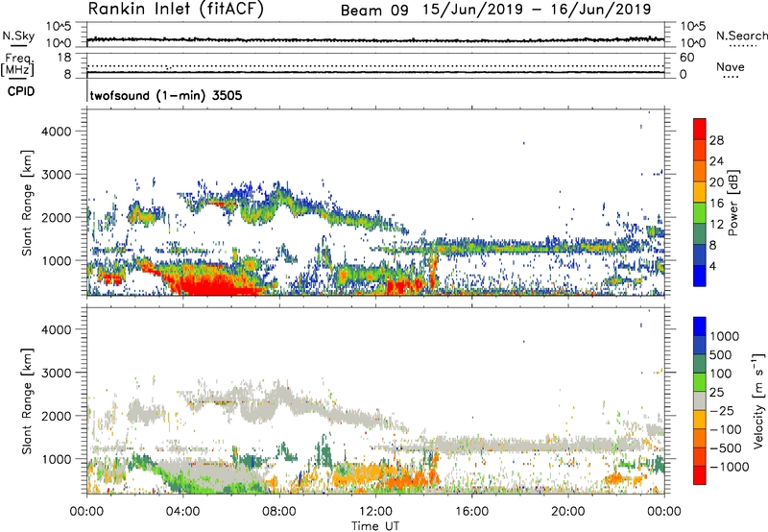Click the grey −25 to 25 velocity colorbar segment
The height and width of the screenshot is (532, 768).
tap(700, 400)
